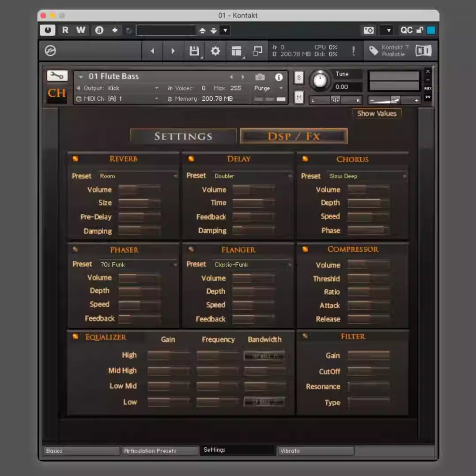Image resolution: width=476 pixels, height=476 pixels.
Task: Click the instrument snapshot camera icon
Action: click(x=260, y=77)
